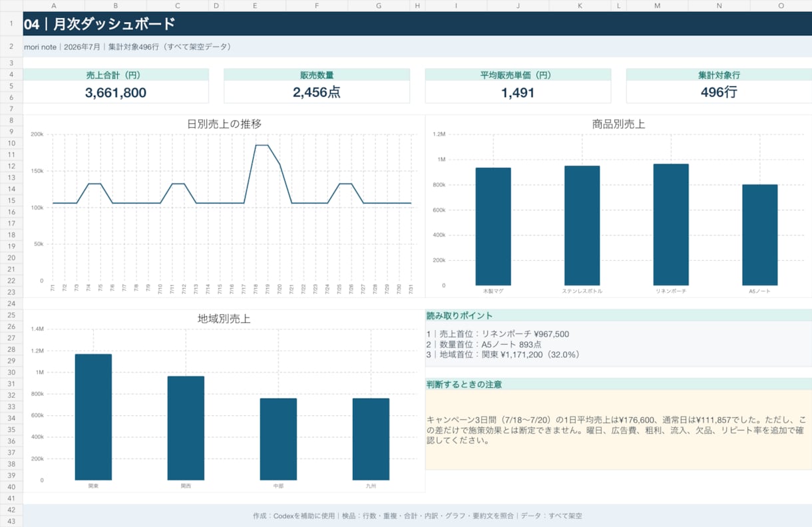The width and height of the screenshot is (812, 527).
Task: Click the line "1｜売上首位：リネンポーチ ¥967,500"
Action: (498, 334)
